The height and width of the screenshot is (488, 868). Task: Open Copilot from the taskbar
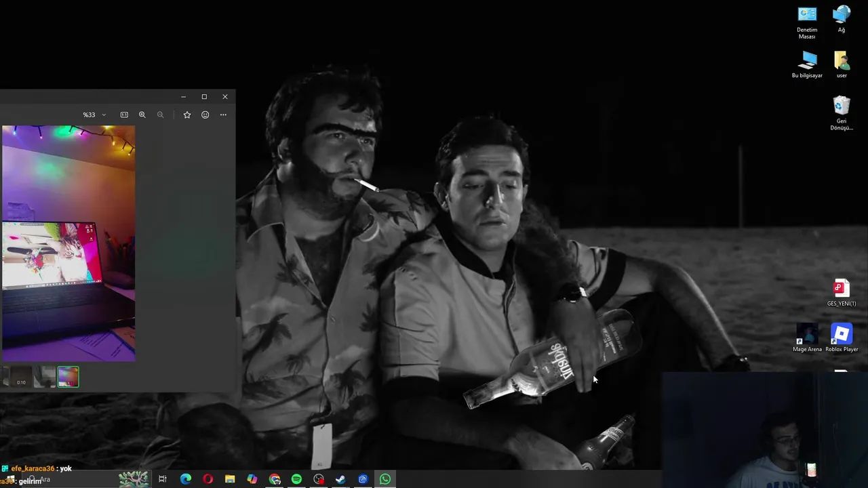(x=252, y=479)
